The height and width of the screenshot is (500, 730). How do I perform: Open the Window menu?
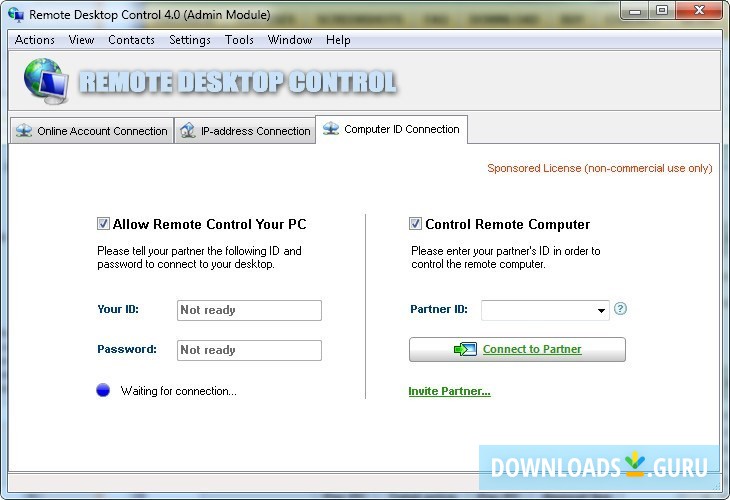coord(290,40)
